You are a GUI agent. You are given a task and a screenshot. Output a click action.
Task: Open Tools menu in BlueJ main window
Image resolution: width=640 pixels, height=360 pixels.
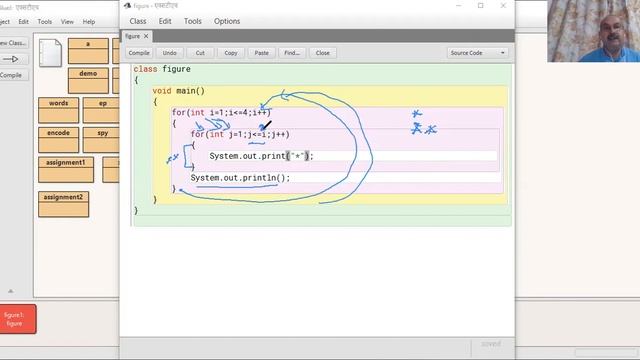[x=45, y=22]
